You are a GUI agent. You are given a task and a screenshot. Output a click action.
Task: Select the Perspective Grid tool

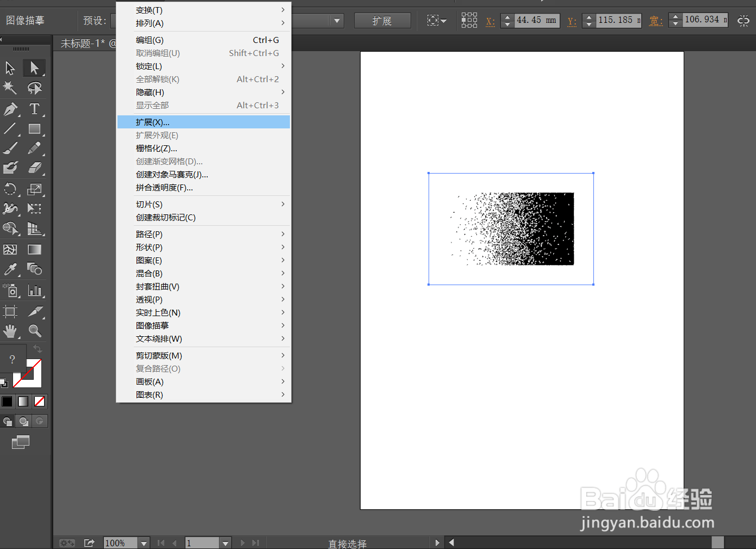click(34, 229)
